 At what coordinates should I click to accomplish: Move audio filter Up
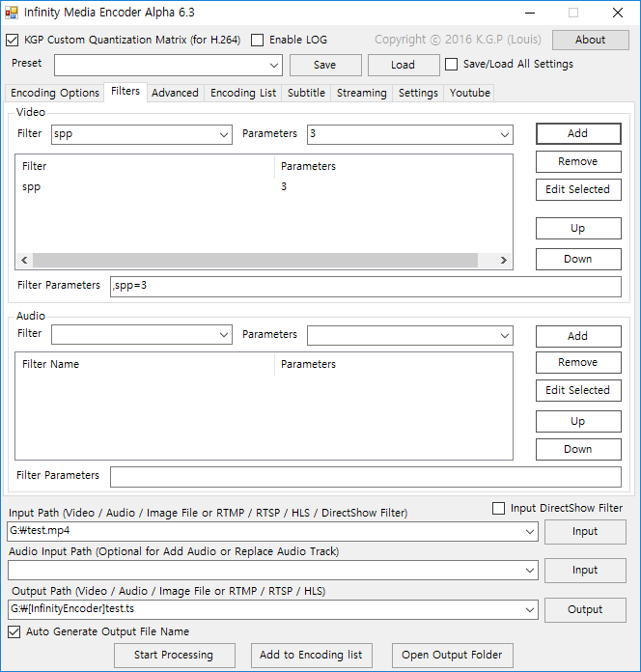click(578, 421)
